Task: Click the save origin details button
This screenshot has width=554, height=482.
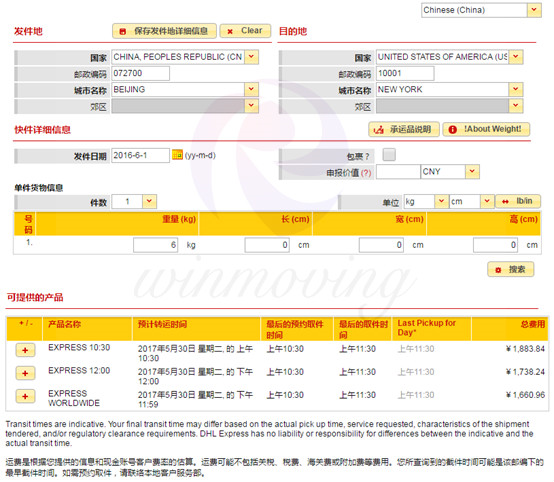Action: tap(164, 31)
